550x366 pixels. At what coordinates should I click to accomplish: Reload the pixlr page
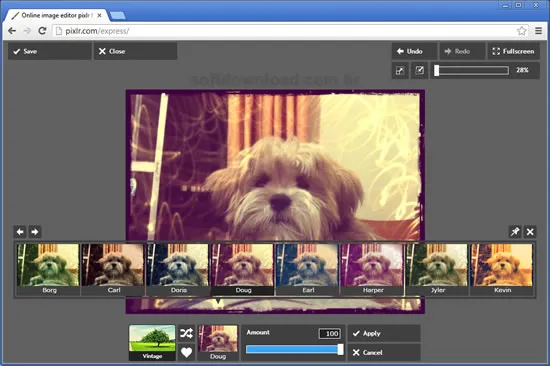[x=42, y=31]
